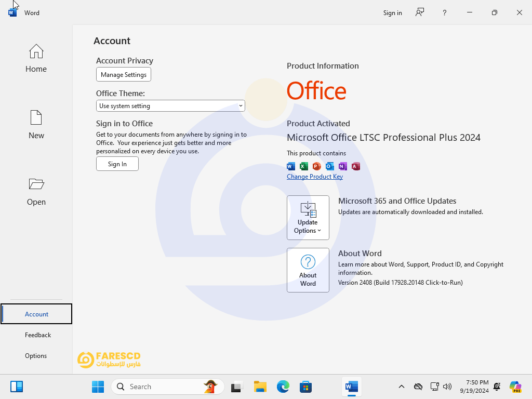The width and height of the screenshot is (532, 399).
Task: Expand the Update Options menu
Action: [x=308, y=218]
